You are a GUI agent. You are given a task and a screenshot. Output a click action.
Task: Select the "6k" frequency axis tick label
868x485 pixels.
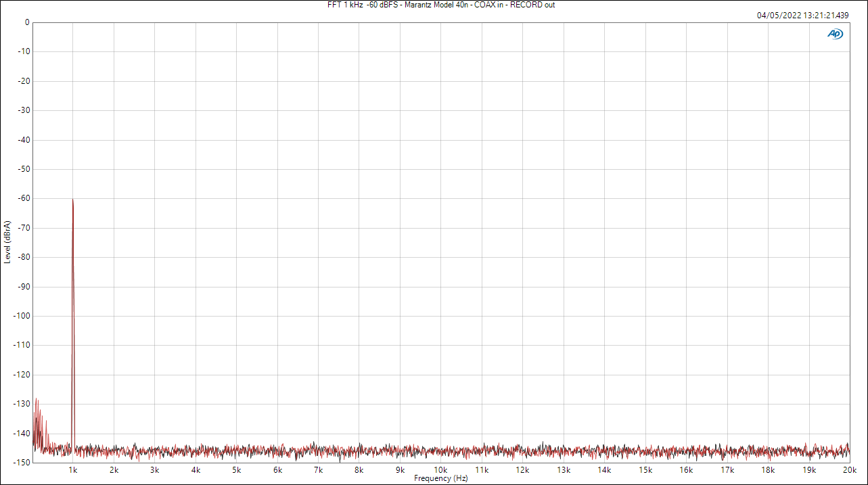click(x=277, y=470)
